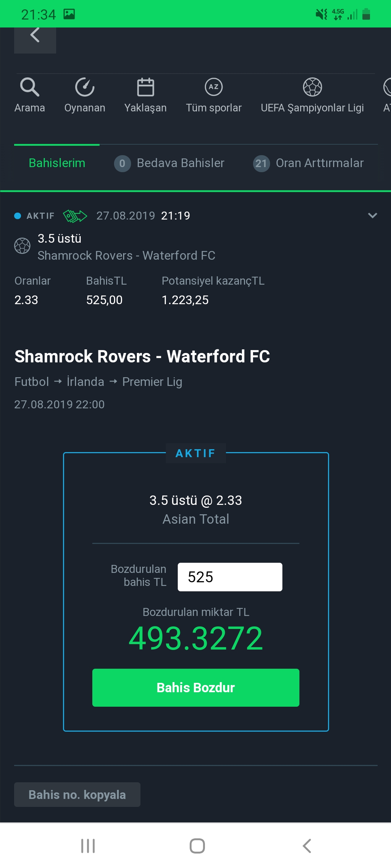Click the Bahis no. kopyala button
The image size is (391, 868).
(77, 795)
